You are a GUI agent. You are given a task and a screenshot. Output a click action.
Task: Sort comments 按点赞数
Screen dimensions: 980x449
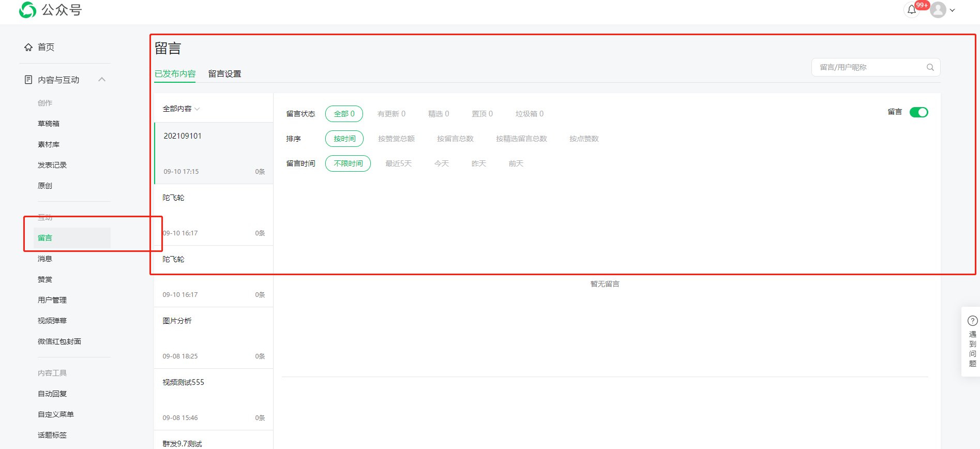coord(584,139)
